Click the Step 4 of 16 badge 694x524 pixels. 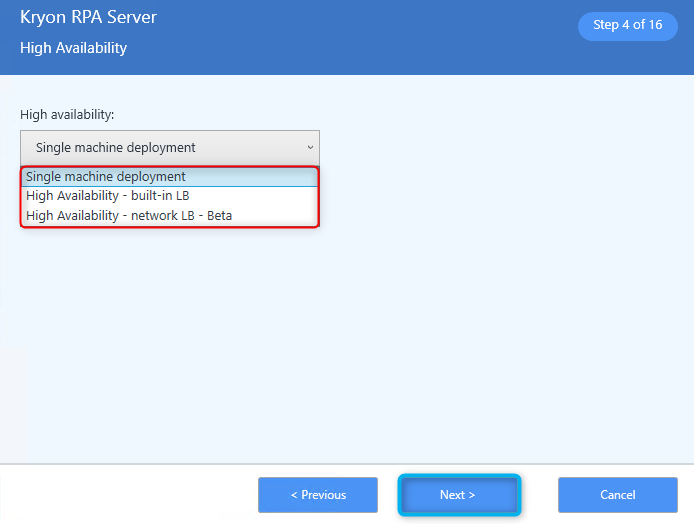tap(628, 25)
